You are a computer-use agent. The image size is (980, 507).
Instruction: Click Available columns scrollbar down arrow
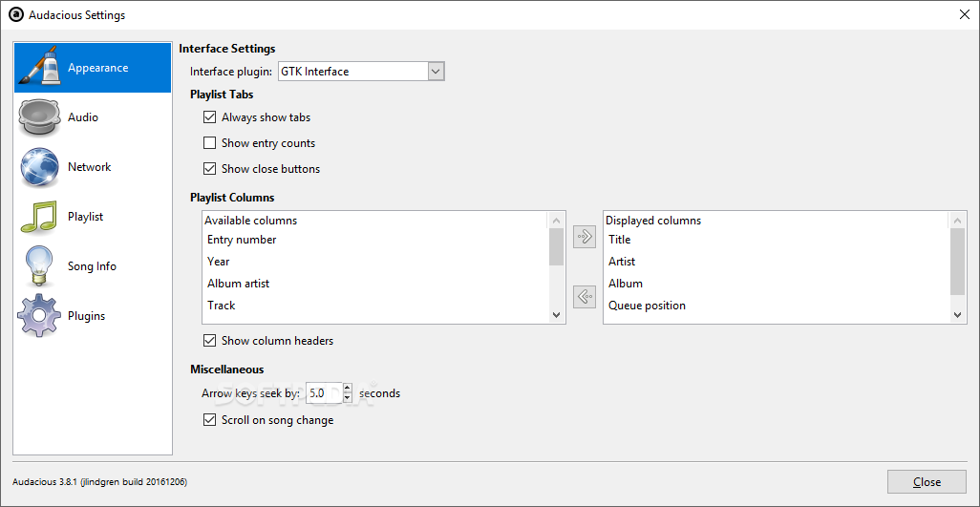point(556,316)
